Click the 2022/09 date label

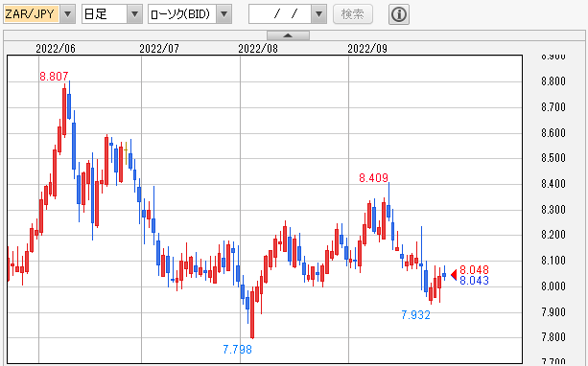(x=367, y=49)
